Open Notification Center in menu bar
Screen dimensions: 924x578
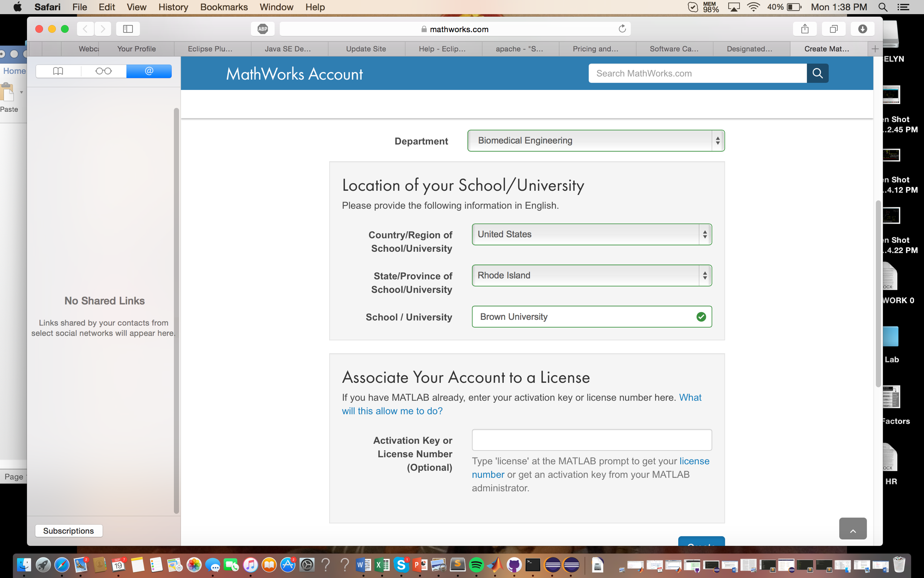903,7
